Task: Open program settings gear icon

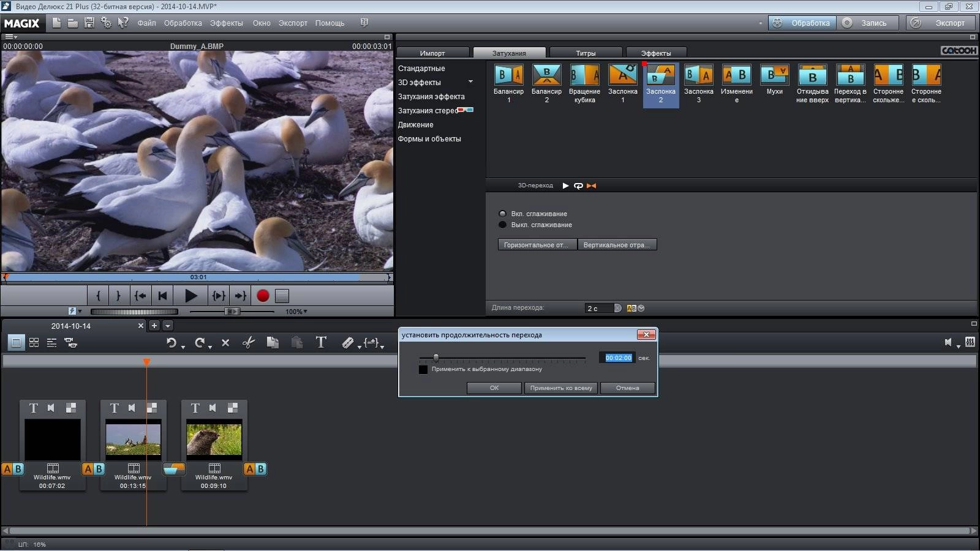Action: (x=106, y=23)
